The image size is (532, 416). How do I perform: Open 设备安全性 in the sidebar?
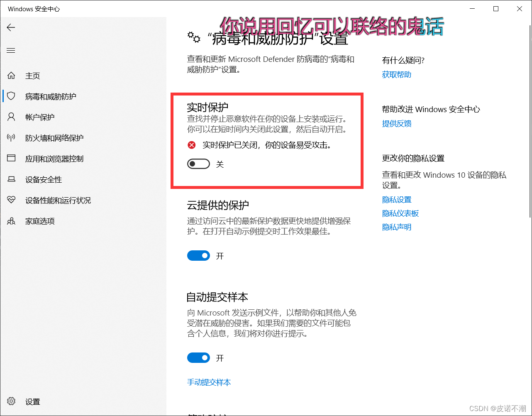point(44,179)
